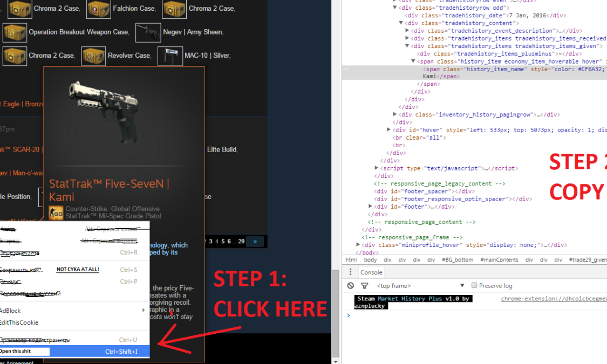607x364 pixels.
Task: Click the next page arrow button
Action: (x=255, y=242)
